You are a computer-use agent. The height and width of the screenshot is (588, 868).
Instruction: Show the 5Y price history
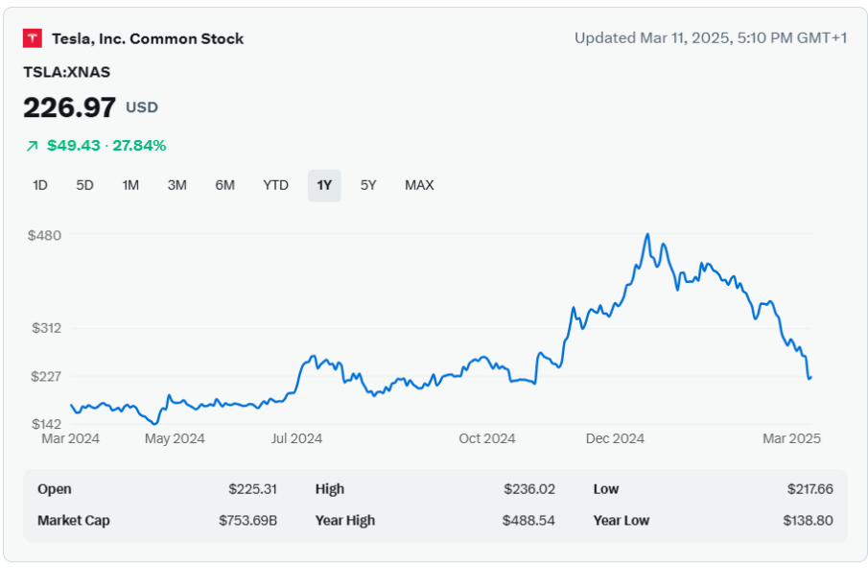(x=368, y=185)
